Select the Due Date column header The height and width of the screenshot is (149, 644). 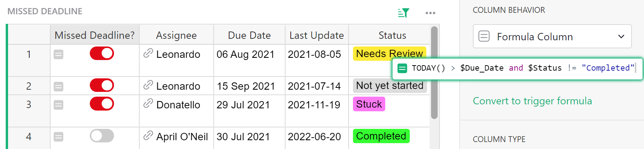pyautogui.click(x=249, y=35)
